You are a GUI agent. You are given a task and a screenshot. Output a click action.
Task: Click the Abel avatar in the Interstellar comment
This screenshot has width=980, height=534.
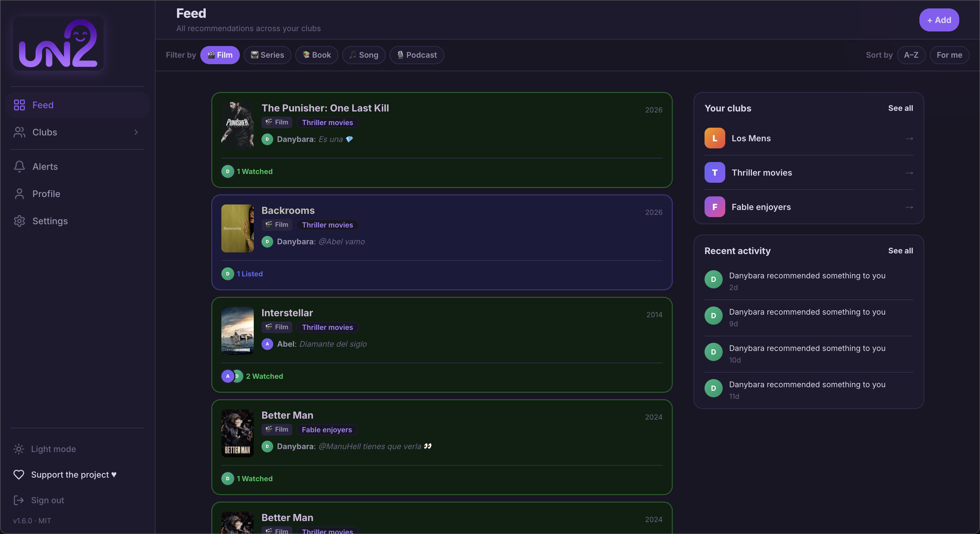267,344
